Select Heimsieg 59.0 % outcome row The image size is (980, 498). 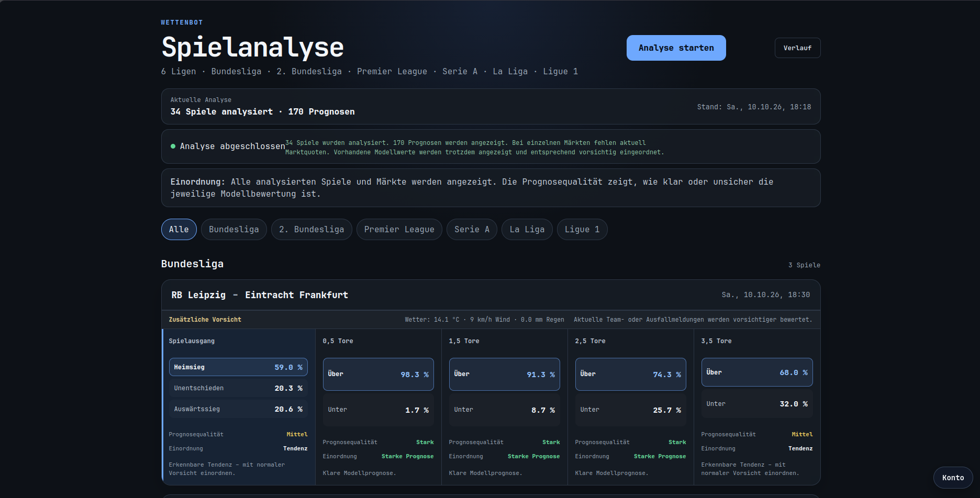[238, 367]
